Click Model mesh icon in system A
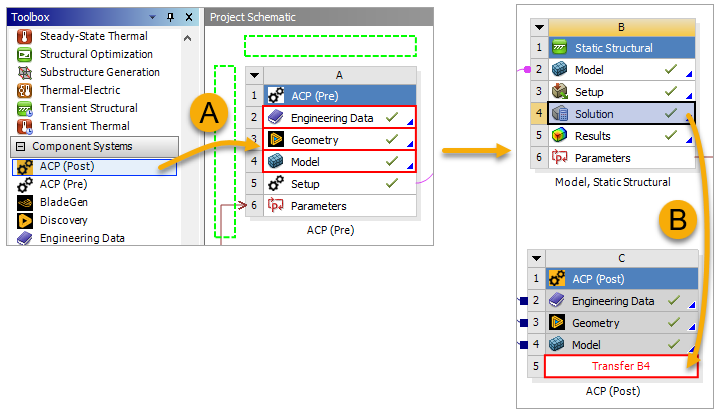The width and height of the screenshot is (721, 414). click(x=275, y=161)
